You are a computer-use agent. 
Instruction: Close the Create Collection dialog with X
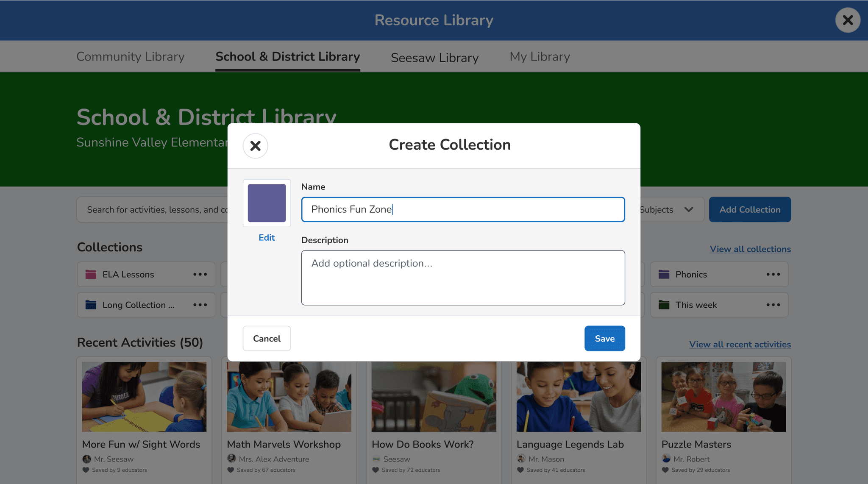click(255, 146)
